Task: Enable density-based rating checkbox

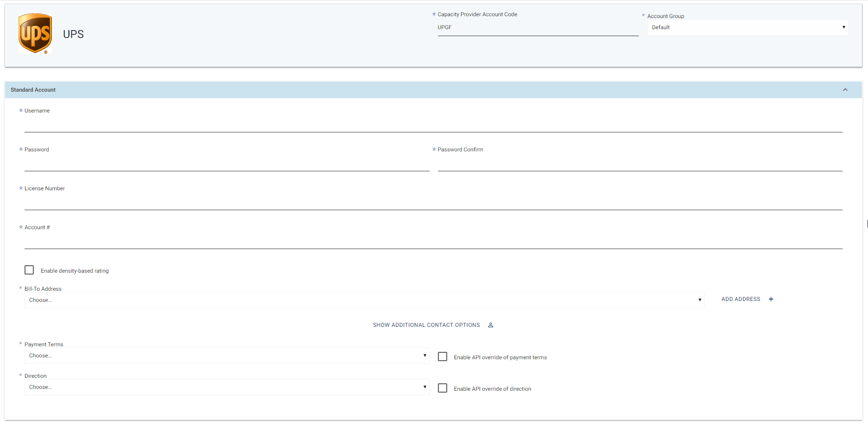Action: click(29, 270)
